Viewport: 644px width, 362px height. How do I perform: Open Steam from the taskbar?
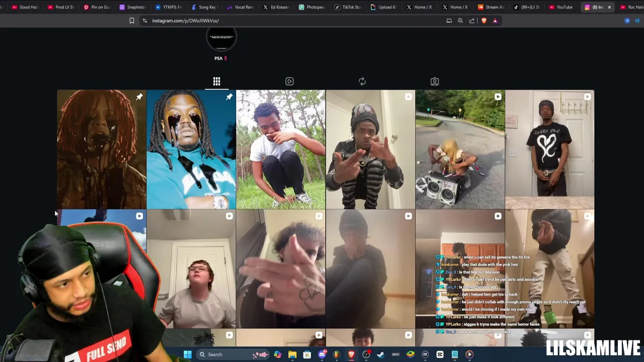[x=381, y=354]
